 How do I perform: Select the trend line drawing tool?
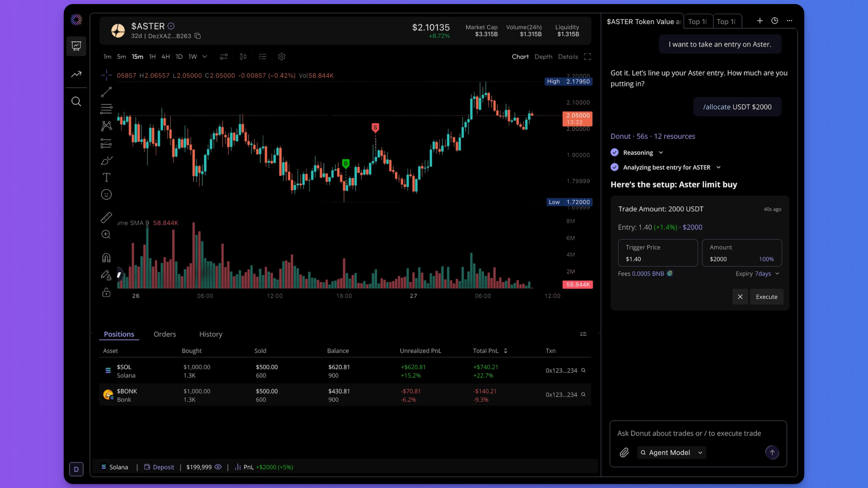tap(106, 92)
